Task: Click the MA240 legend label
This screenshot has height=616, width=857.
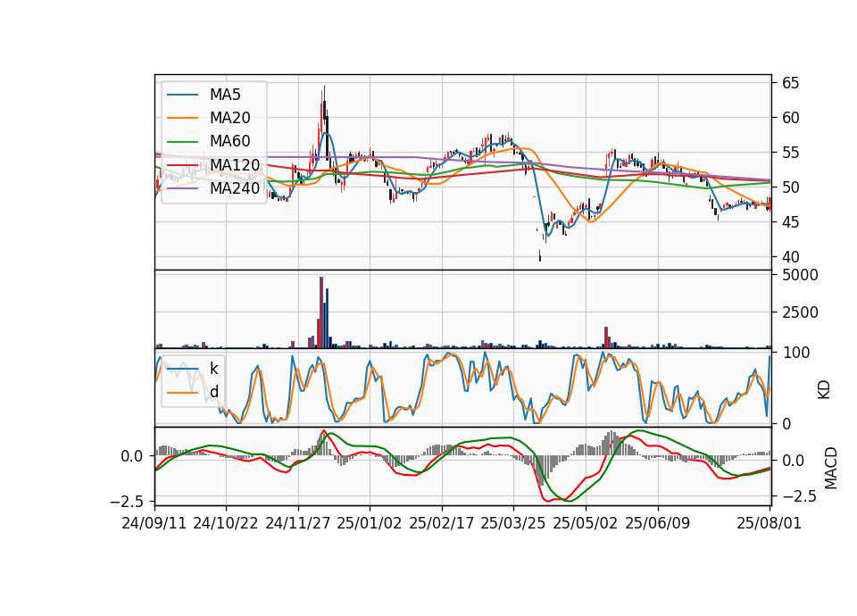Action: pyautogui.click(x=235, y=188)
